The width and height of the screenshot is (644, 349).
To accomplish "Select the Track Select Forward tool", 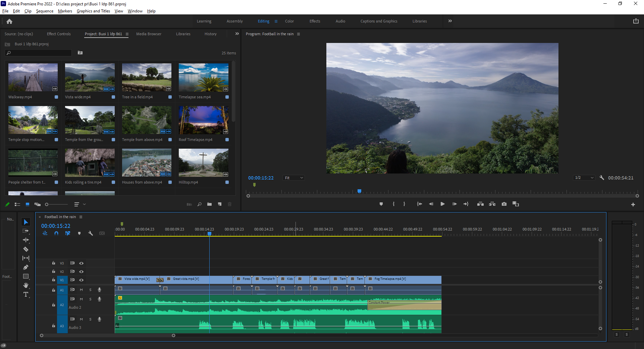I will click(x=26, y=231).
